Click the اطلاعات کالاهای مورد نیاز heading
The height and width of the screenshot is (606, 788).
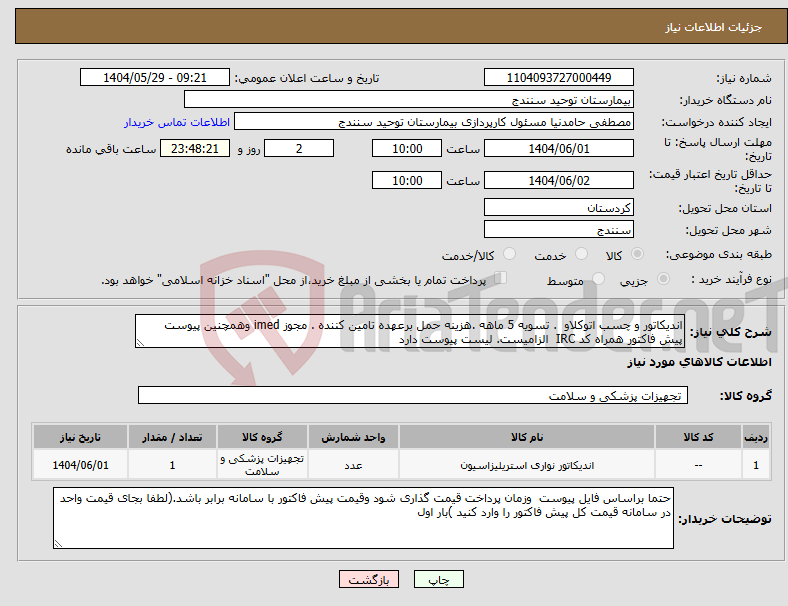tap(699, 362)
